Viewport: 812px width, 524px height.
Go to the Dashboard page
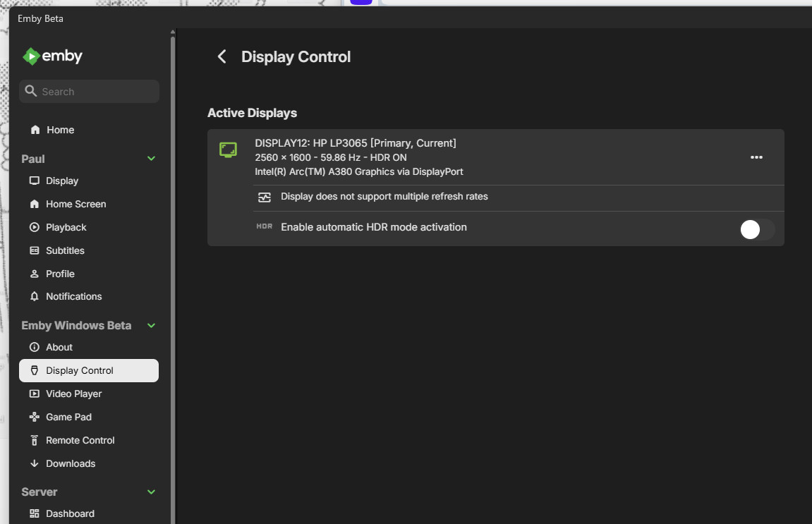click(x=70, y=514)
